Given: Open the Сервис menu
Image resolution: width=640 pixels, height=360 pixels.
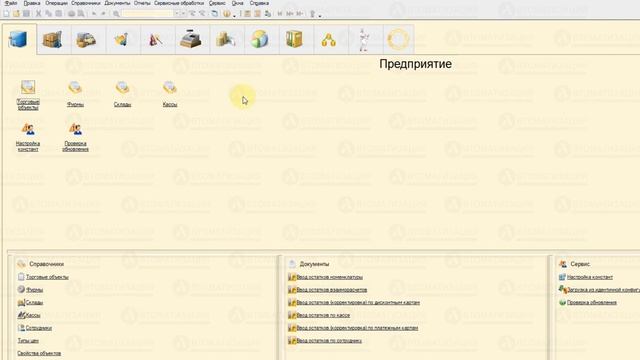Looking at the screenshot, I should [217, 3].
